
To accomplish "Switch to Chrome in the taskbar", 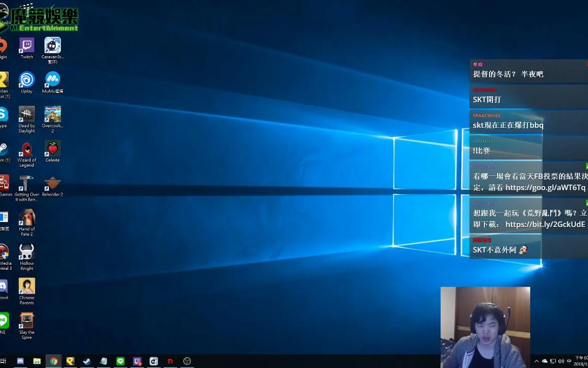I will pyautogui.click(x=54, y=361).
